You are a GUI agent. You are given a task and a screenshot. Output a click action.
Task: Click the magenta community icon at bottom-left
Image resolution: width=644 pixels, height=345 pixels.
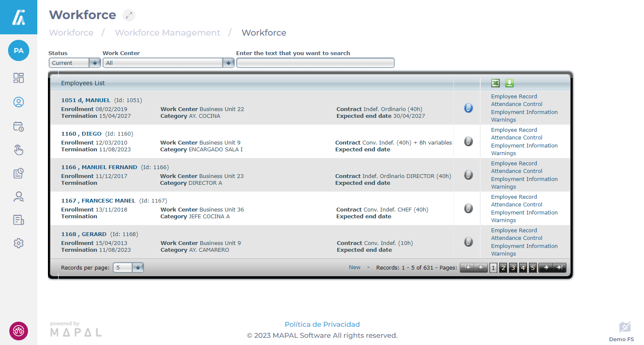(x=19, y=331)
